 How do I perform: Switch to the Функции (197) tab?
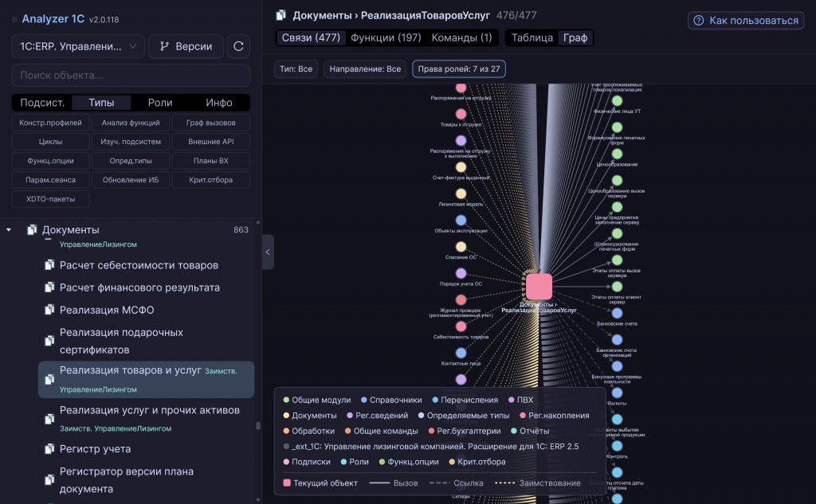386,37
